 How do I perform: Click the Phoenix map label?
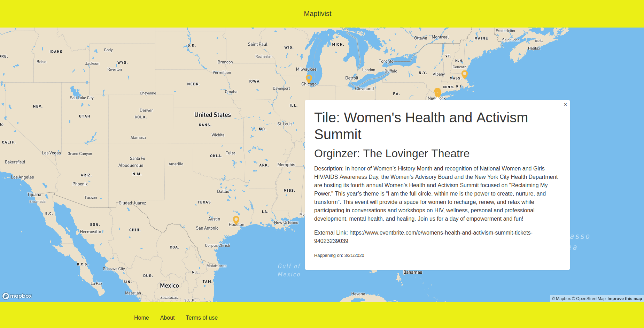coord(80,184)
